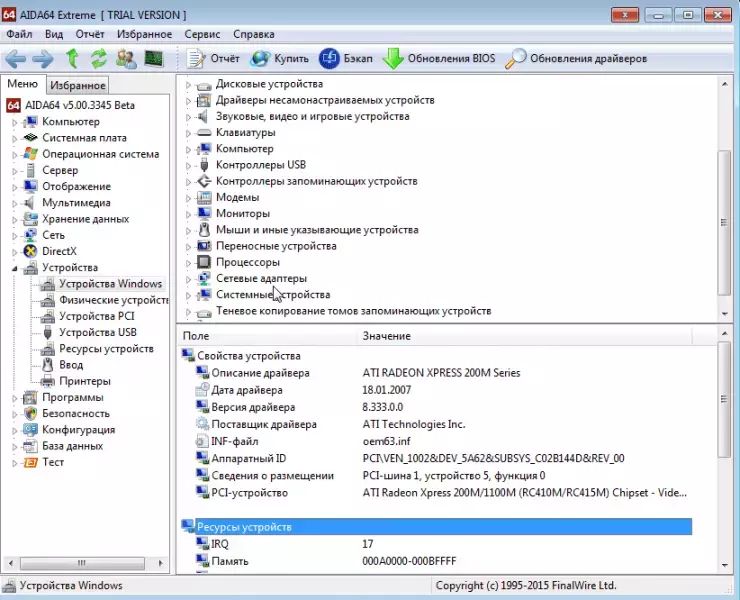Select Устройства USB tree item
The height and width of the screenshot is (600, 740).
tap(98, 332)
